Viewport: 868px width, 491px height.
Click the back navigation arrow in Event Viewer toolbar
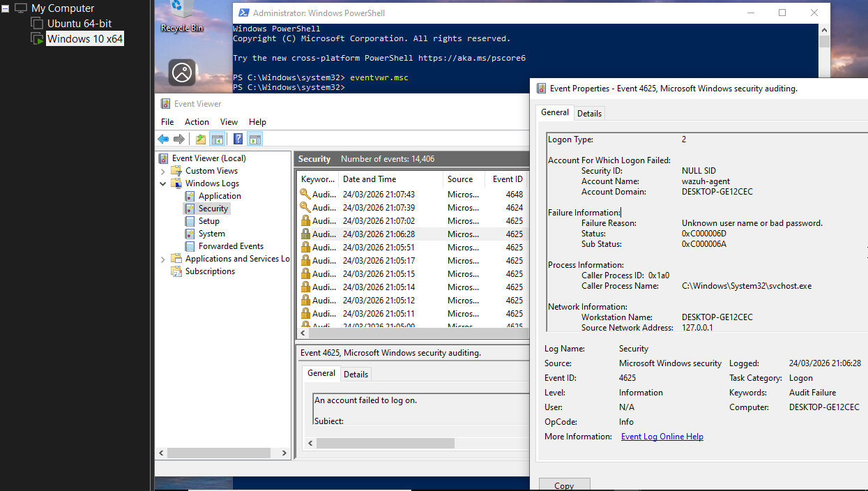(x=163, y=138)
